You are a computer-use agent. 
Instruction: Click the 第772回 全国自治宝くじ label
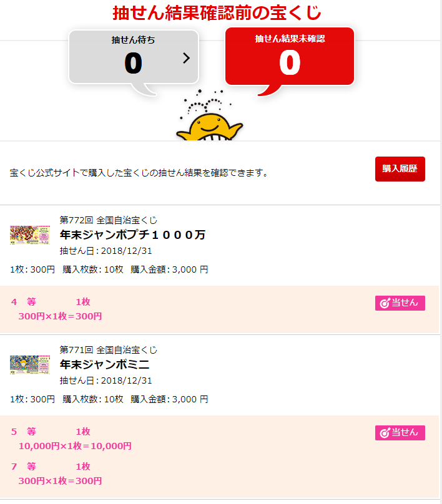point(109,220)
